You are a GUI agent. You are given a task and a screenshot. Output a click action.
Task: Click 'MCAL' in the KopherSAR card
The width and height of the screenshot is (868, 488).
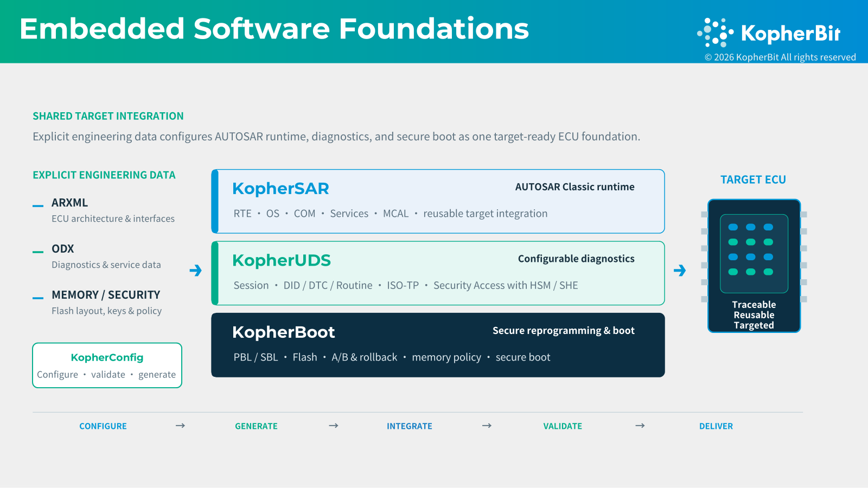click(x=395, y=214)
